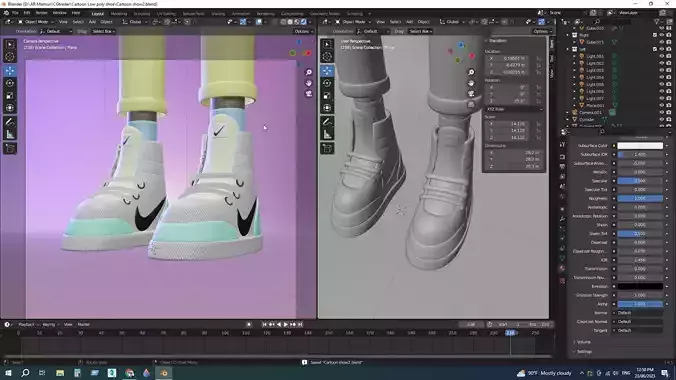Switch to the Modeling workspace tab
Viewport: 676px width, 380px height.
(x=119, y=13)
